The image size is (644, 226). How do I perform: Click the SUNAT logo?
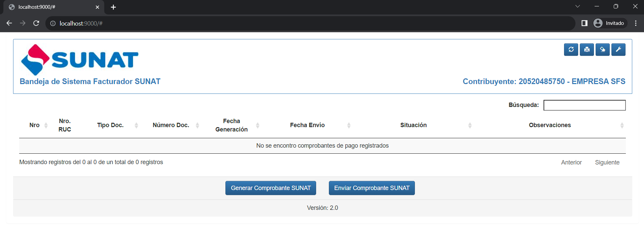click(80, 60)
